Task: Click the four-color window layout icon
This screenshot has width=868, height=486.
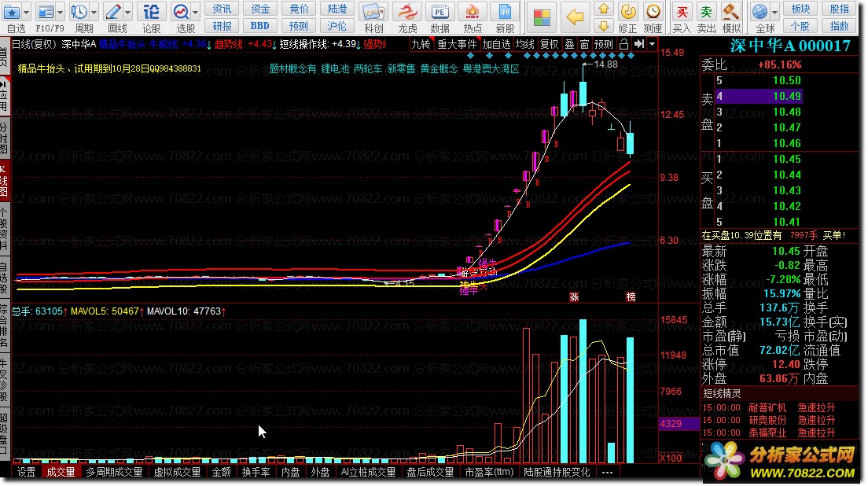Action: 542,17
